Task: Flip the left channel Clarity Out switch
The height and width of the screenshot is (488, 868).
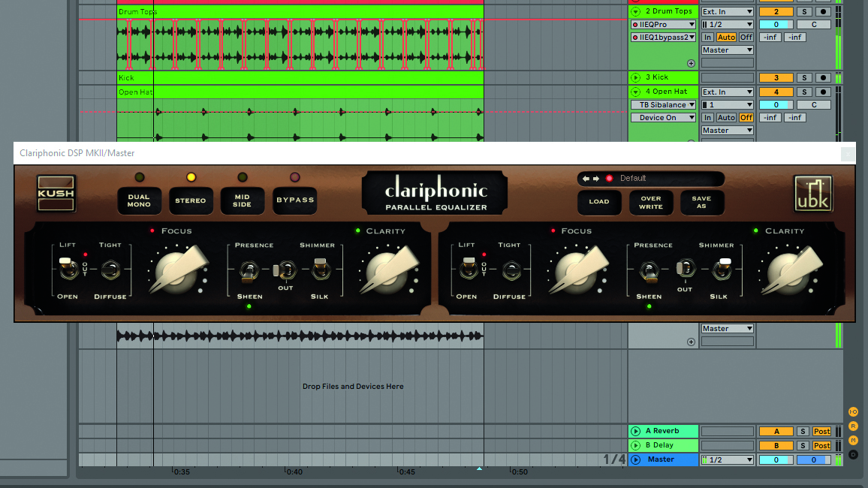Action: tap(285, 270)
